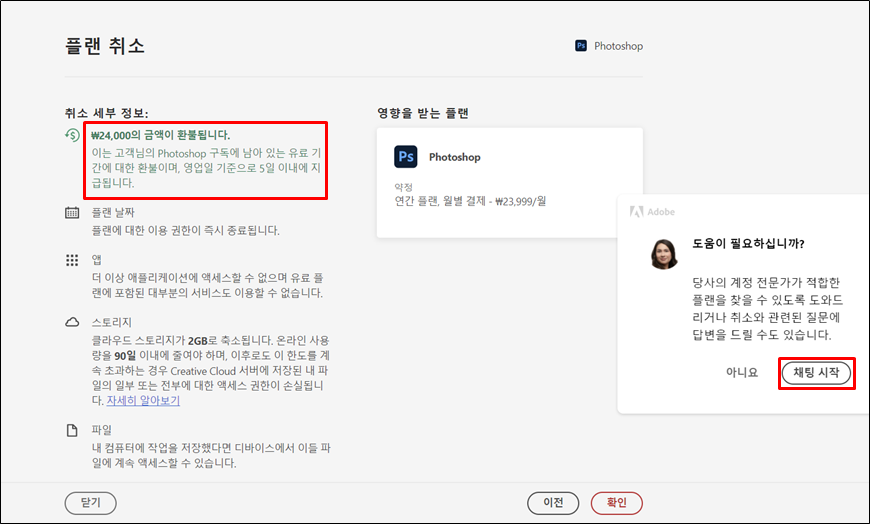Click 플랜에 대한 이용 권한이 즉시 종료됩니다 text

click(185, 230)
